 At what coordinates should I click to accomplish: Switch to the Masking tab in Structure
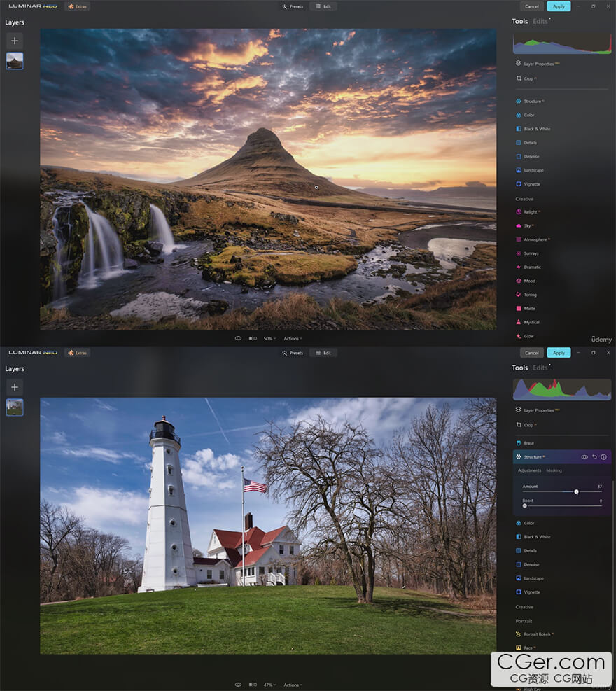(x=554, y=470)
